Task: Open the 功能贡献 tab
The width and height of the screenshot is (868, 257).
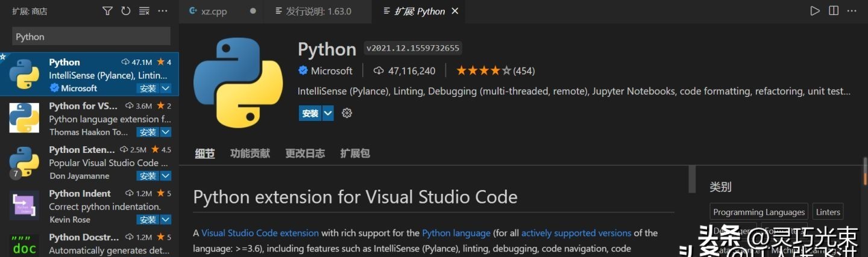Action: coord(250,153)
